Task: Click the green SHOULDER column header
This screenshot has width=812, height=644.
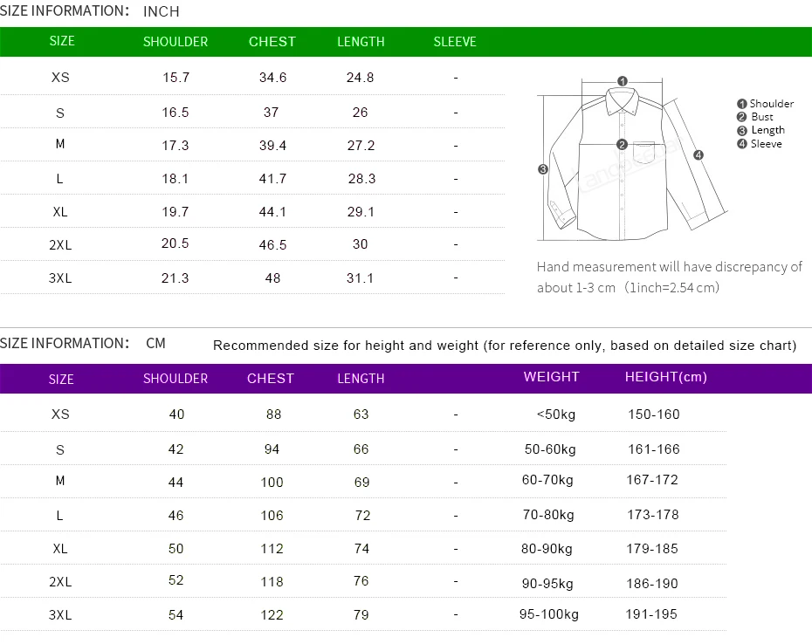Action: [175, 42]
